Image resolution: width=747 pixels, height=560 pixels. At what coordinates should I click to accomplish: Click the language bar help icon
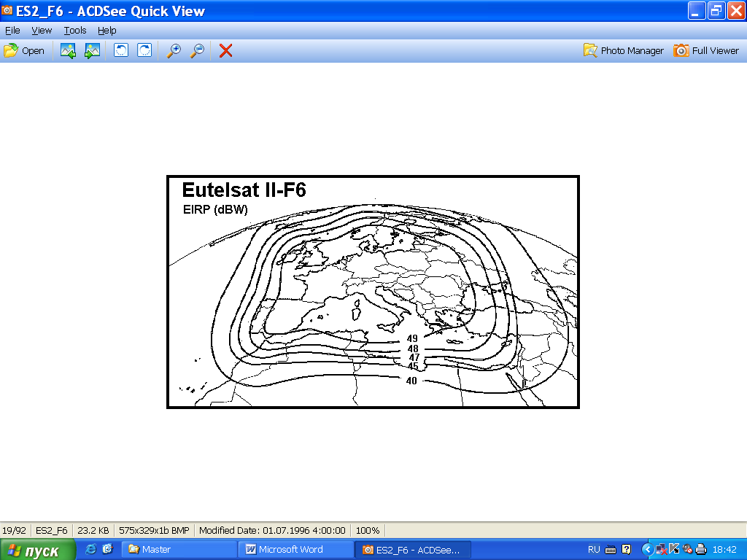pyautogui.click(x=627, y=550)
